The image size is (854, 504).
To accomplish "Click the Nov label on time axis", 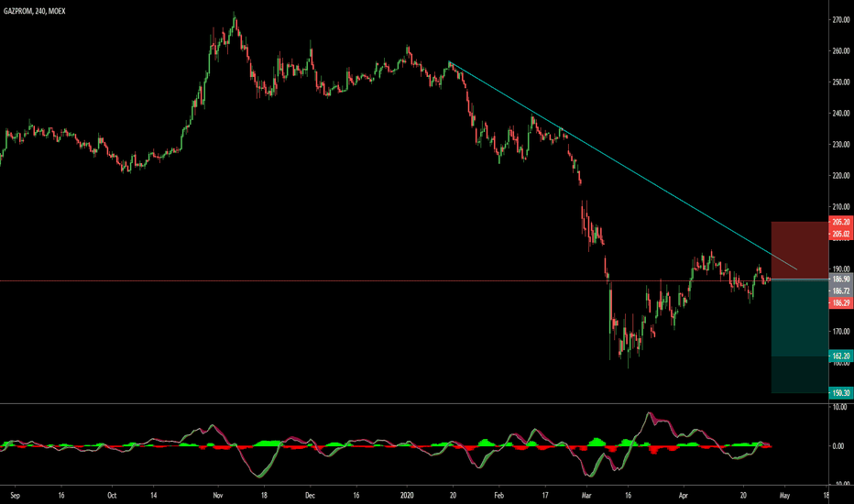I will 218,495.
